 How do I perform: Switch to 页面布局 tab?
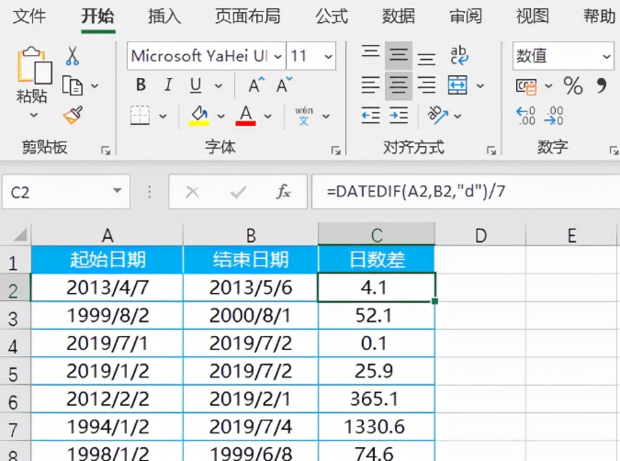point(248,16)
